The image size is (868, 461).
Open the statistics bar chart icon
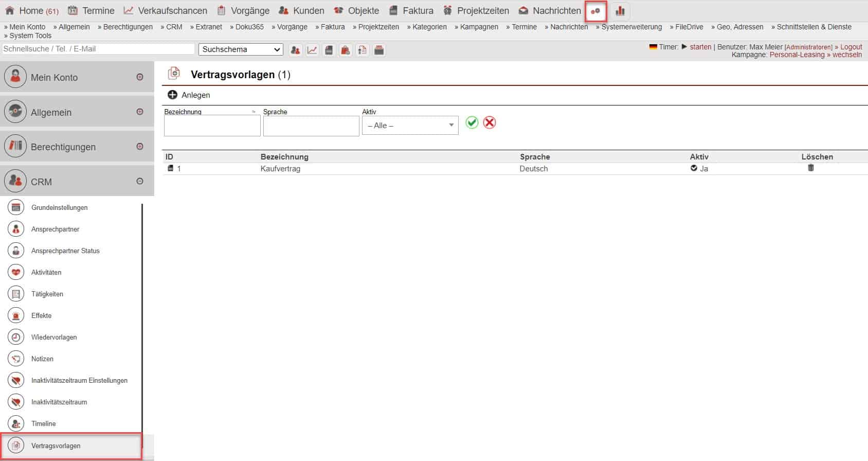(620, 11)
